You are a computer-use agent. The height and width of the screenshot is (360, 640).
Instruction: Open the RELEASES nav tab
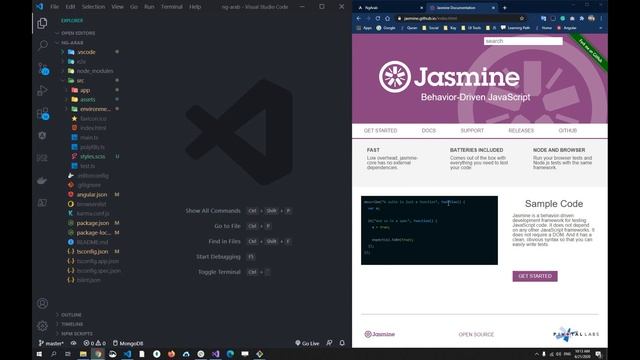[x=521, y=131]
